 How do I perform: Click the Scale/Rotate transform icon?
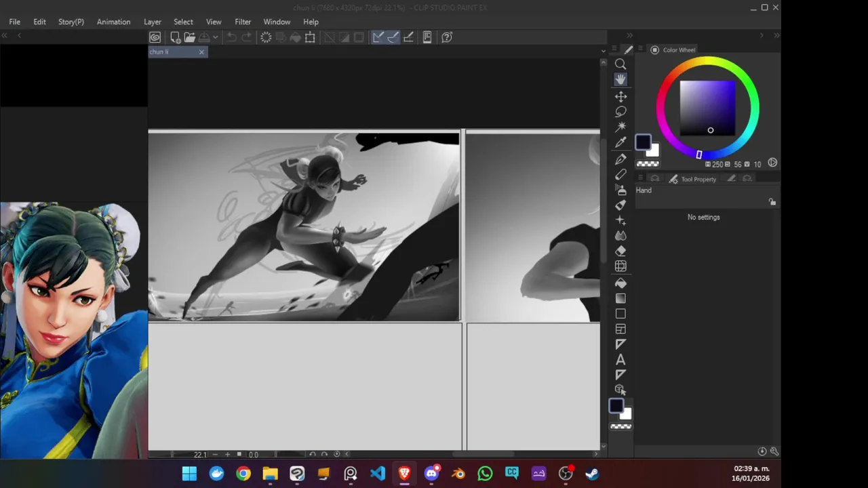pos(310,37)
